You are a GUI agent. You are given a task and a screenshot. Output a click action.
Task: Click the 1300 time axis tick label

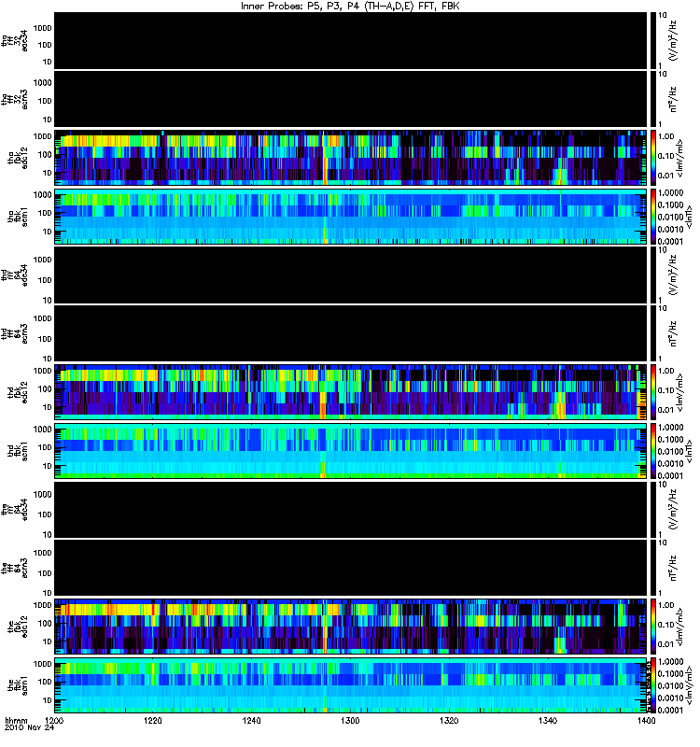[350, 720]
